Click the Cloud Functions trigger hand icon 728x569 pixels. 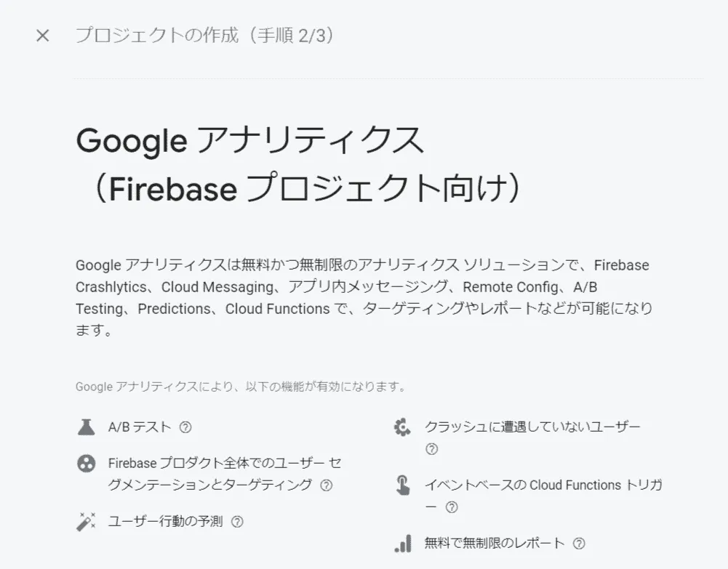[402, 485]
